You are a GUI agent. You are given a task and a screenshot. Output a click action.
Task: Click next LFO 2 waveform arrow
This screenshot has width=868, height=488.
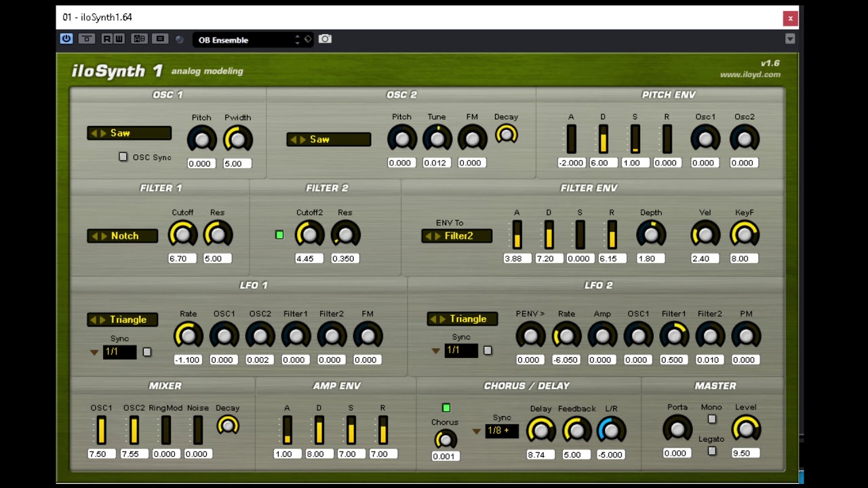tap(443, 319)
